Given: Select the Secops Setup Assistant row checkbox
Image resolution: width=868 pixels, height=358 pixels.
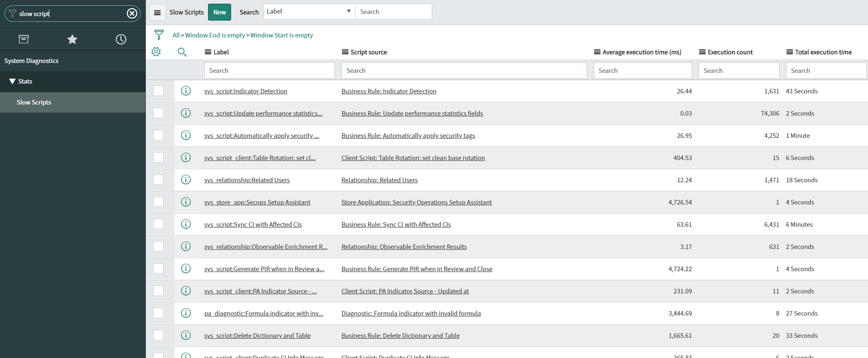Looking at the screenshot, I should click(x=158, y=202).
